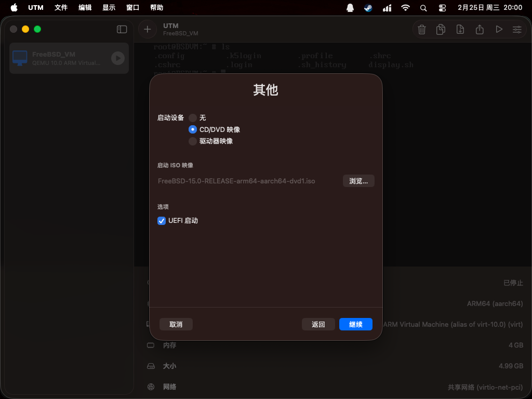The height and width of the screenshot is (399, 532).
Task: Click the 内存 memory icon in details
Action: pyautogui.click(x=151, y=345)
